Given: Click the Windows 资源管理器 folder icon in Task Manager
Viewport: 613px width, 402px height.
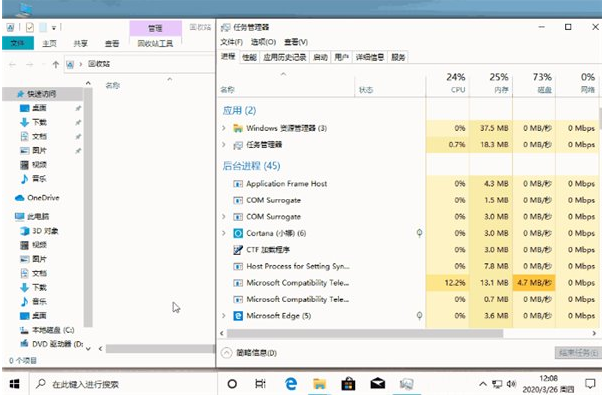Looking at the screenshot, I should [237, 128].
